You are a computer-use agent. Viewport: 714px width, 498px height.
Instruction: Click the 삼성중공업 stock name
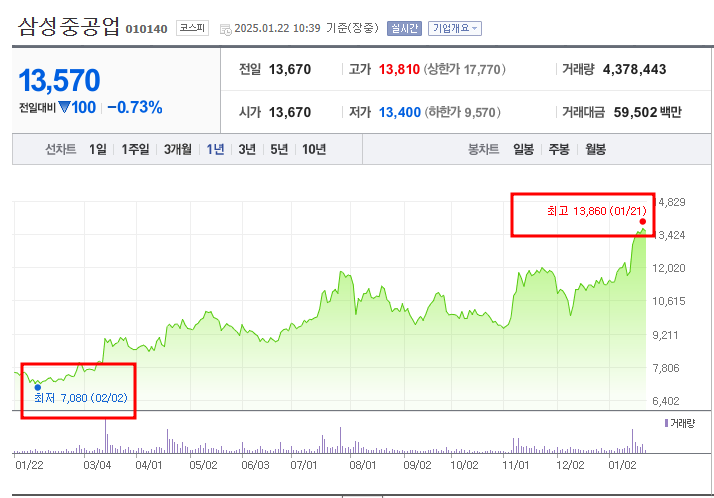(x=68, y=26)
